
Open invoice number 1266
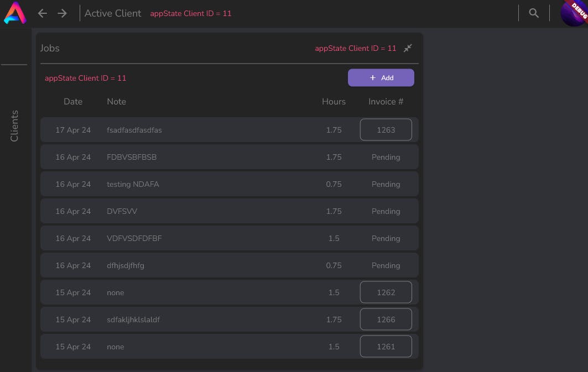[386, 319]
